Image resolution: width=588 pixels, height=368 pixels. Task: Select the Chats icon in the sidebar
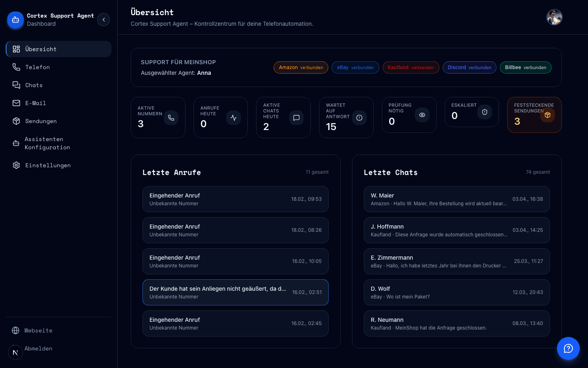(16, 85)
